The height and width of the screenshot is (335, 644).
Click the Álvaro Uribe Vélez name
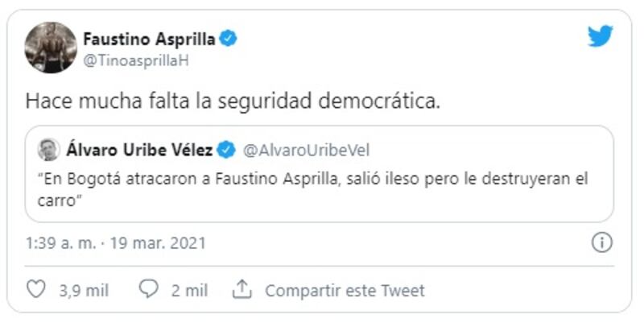click(x=140, y=150)
